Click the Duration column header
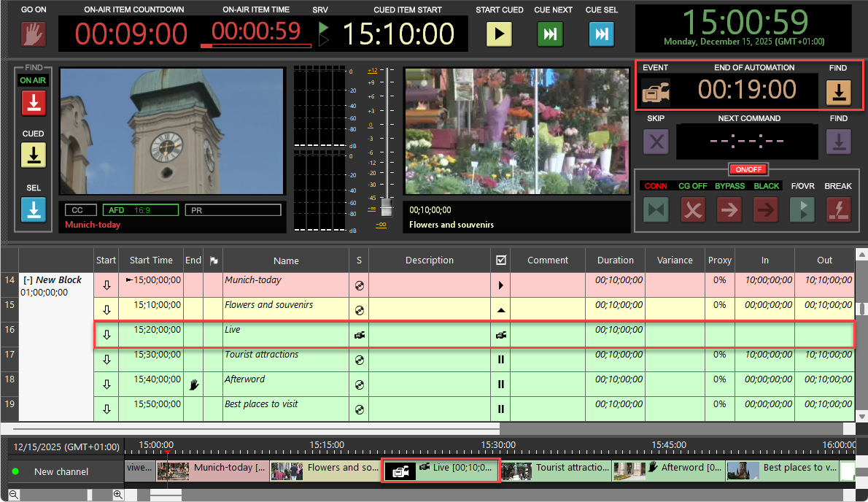868x502 pixels. (615, 260)
